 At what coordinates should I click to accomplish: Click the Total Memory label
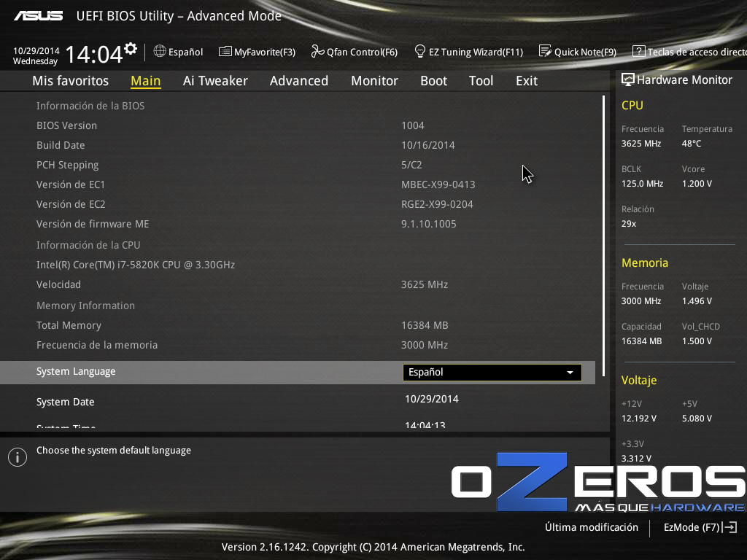tap(69, 326)
